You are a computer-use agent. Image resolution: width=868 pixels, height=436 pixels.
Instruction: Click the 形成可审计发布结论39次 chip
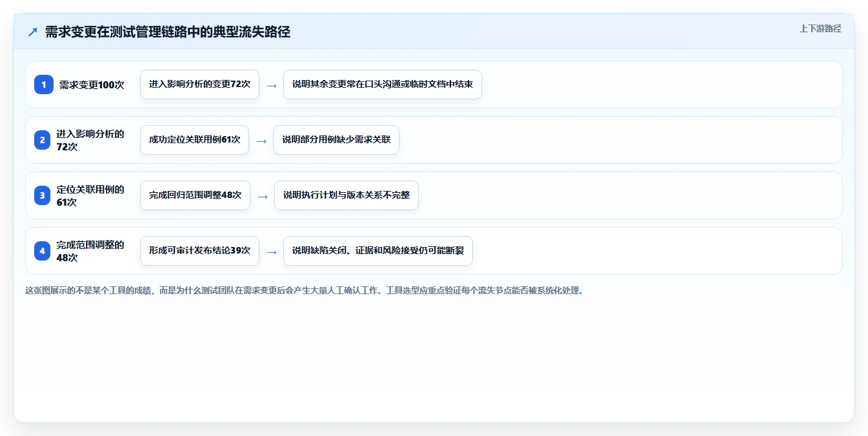pos(199,251)
